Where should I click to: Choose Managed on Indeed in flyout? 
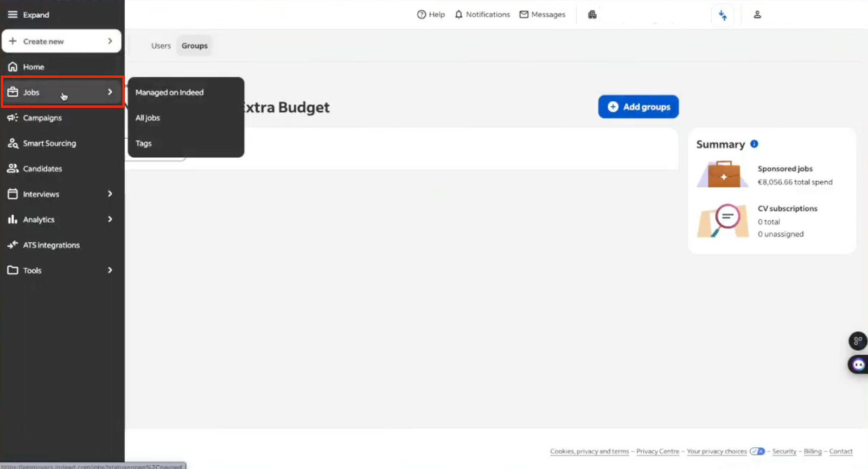pyautogui.click(x=169, y=92)
